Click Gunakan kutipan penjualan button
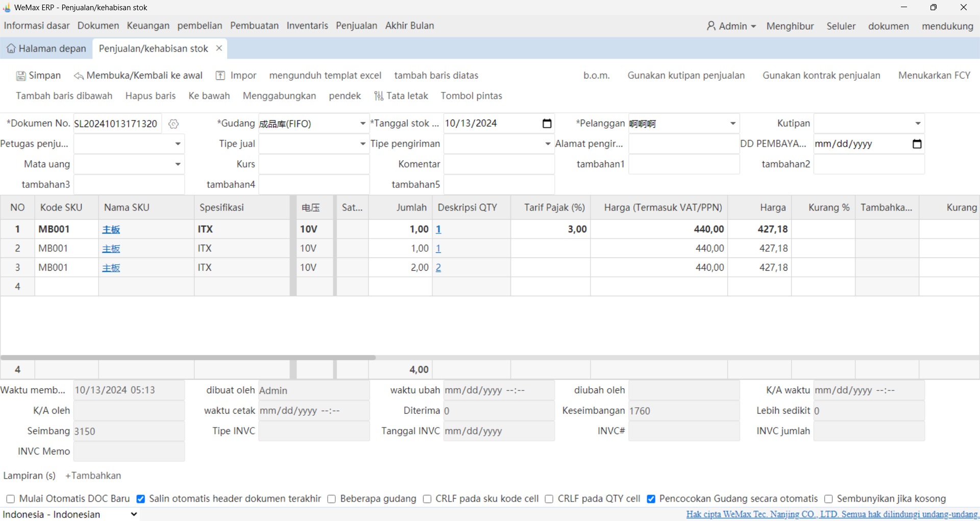The image size is (980, 521). [x=686, y=76]
